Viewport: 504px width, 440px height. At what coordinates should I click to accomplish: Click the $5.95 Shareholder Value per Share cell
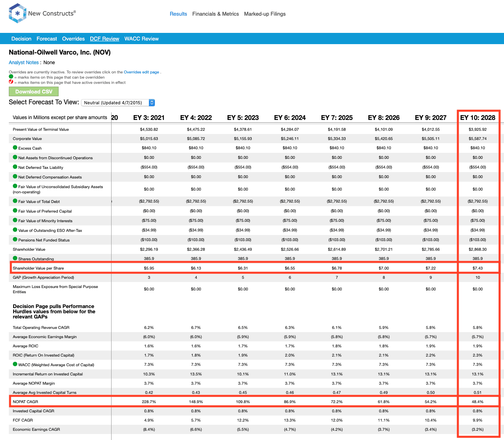click(149, 268)
